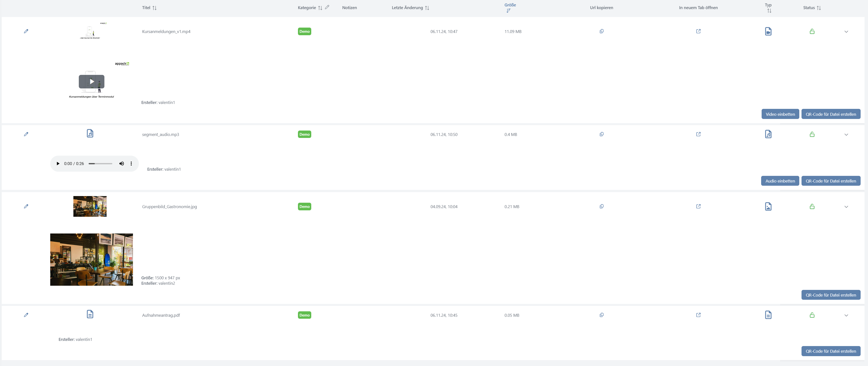The height and width of the screenshot is (366, 868).
Task: Create QR code for Kursanmeldungen_v1.mp4
Action: [x=831, y=114]
